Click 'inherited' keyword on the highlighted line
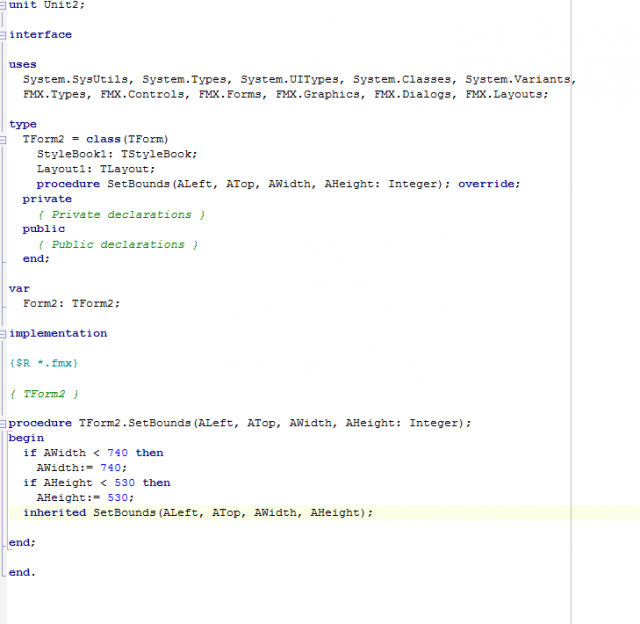The height and width of the screenshot is (624, 640). [55, 513]
